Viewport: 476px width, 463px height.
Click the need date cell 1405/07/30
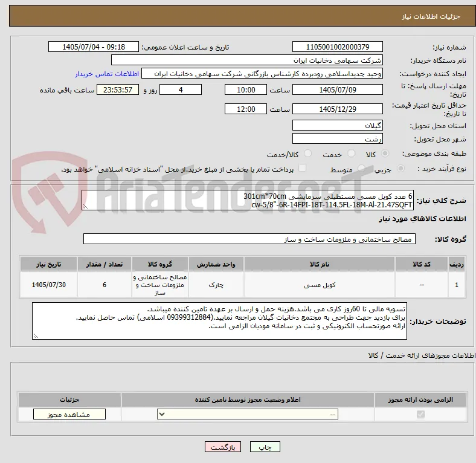[x=48, y=285]
